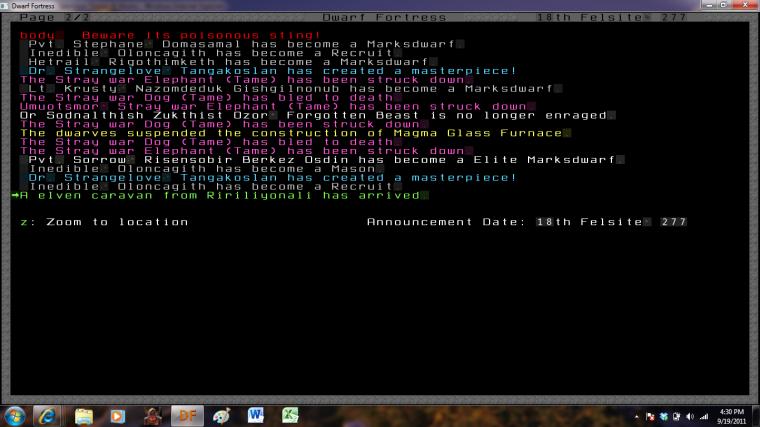
Task: Click the 'Page 2/2' indicator
Action: coord(55,17)
